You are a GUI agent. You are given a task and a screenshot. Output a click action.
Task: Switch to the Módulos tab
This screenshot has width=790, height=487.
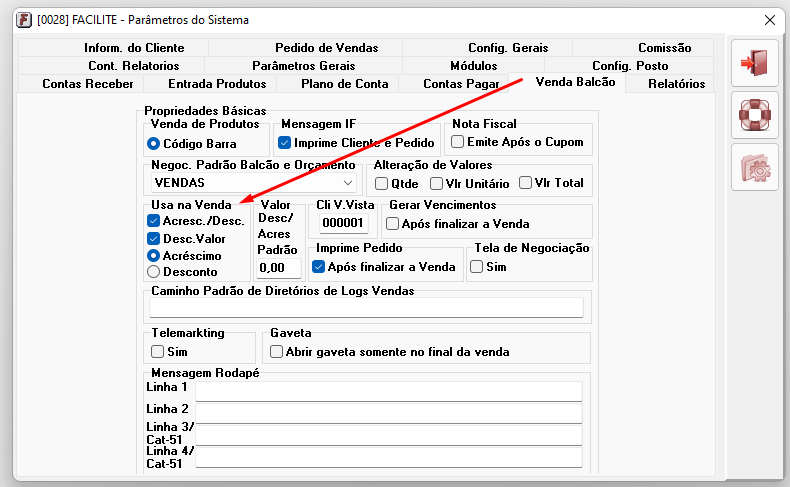pyautogui.click(x=473, y=65)
